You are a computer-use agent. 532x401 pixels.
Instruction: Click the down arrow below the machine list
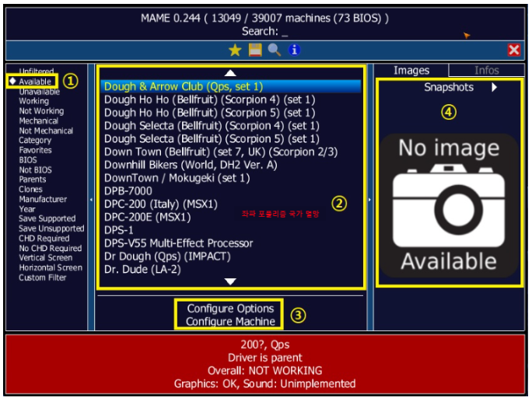point(230,281)
